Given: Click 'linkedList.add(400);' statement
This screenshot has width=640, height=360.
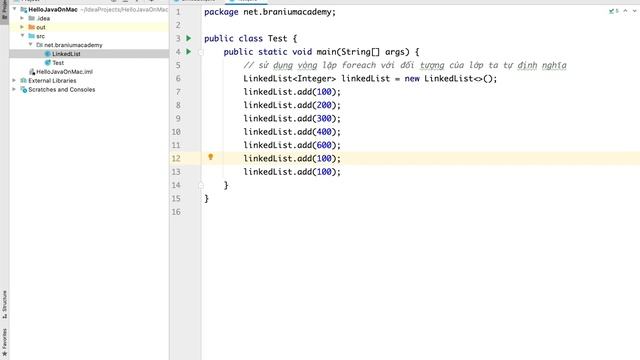Looking at the screenshot, I should 292,132.
